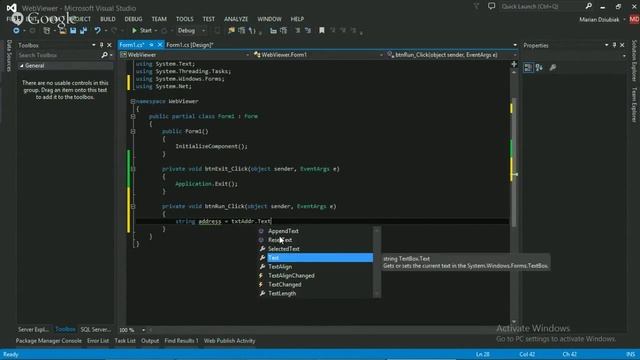This screenshot has width=640, height=360.
Task: Close the Form1.cs editor tab
Action: coord(160,45)
